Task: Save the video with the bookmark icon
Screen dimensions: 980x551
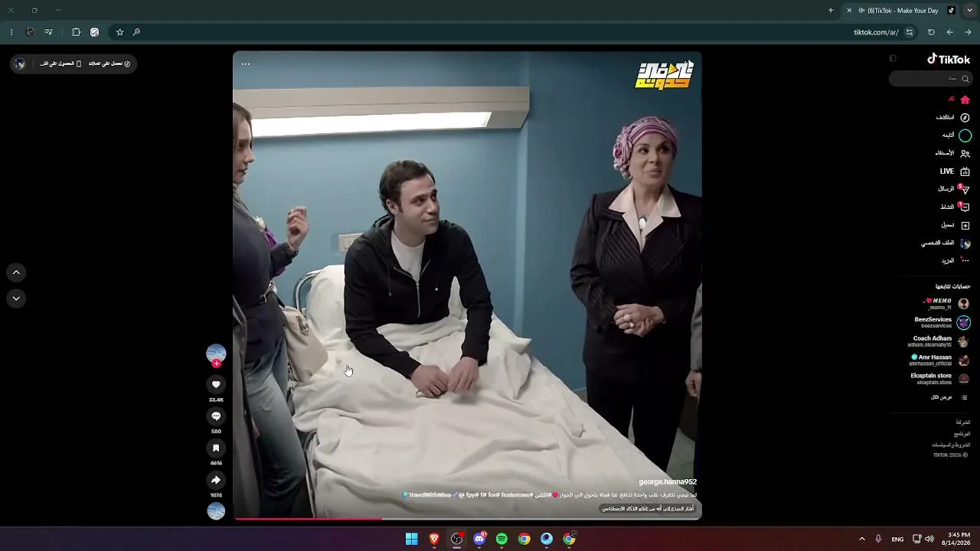Action: [216, 448]
